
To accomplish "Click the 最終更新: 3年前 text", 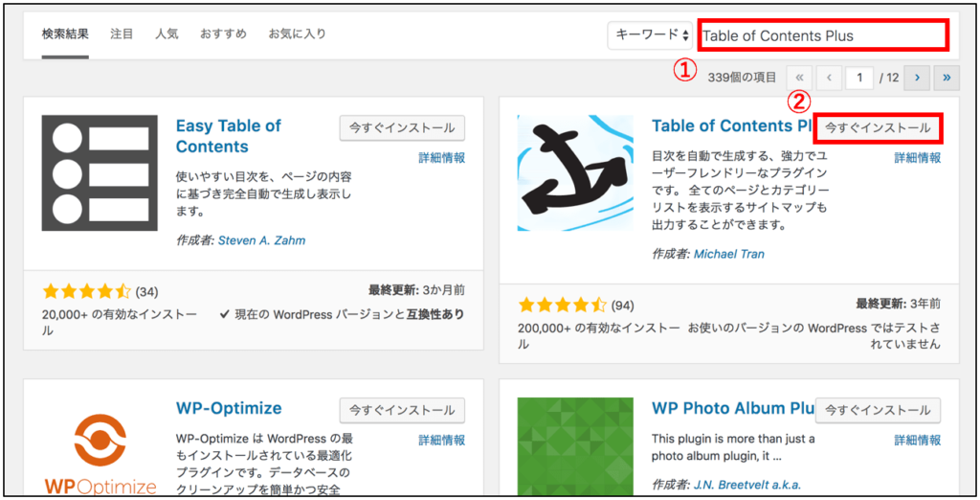I will 898,305.
